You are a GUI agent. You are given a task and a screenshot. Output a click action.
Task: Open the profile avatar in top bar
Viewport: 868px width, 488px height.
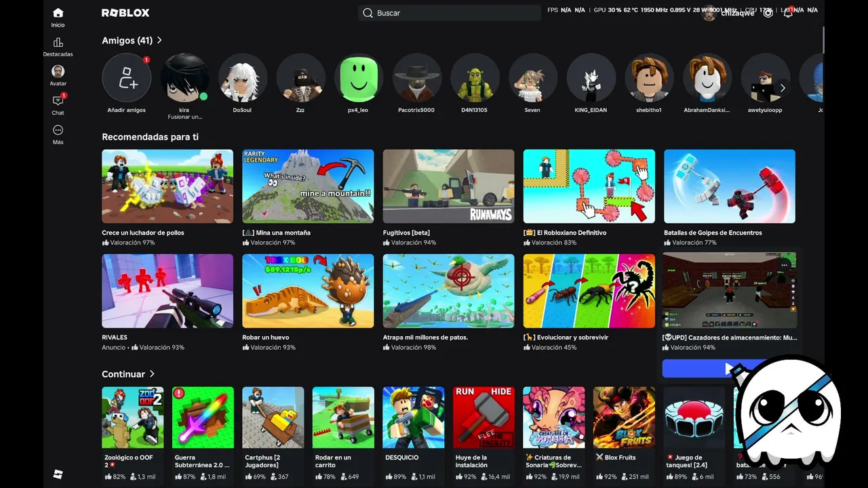pos(709,14)
